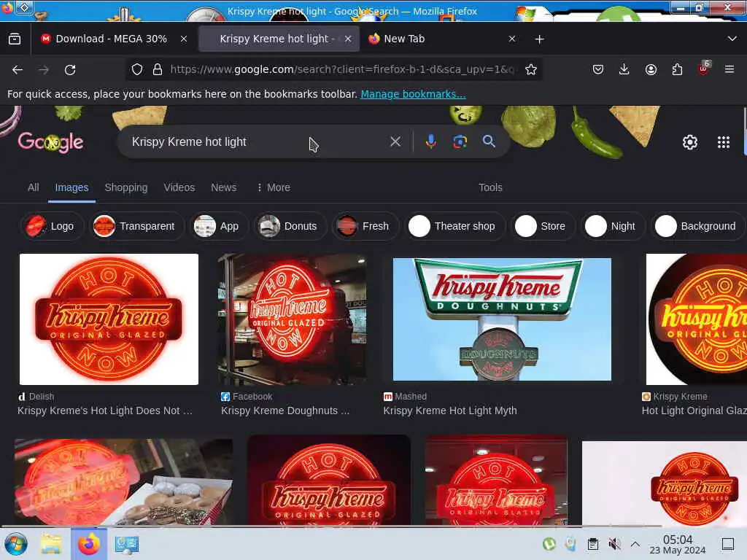
Task: Open Google apps grid
Action: click(x=724, y=142)
